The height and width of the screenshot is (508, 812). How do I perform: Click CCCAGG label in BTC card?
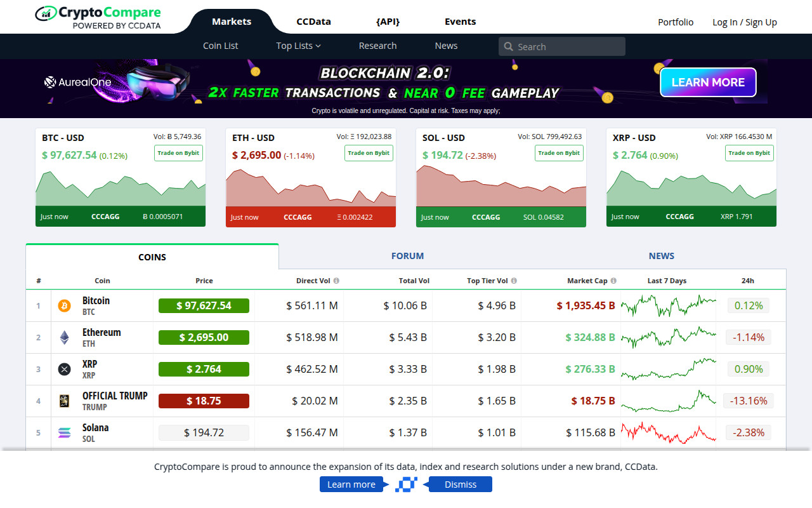point(105,217)
